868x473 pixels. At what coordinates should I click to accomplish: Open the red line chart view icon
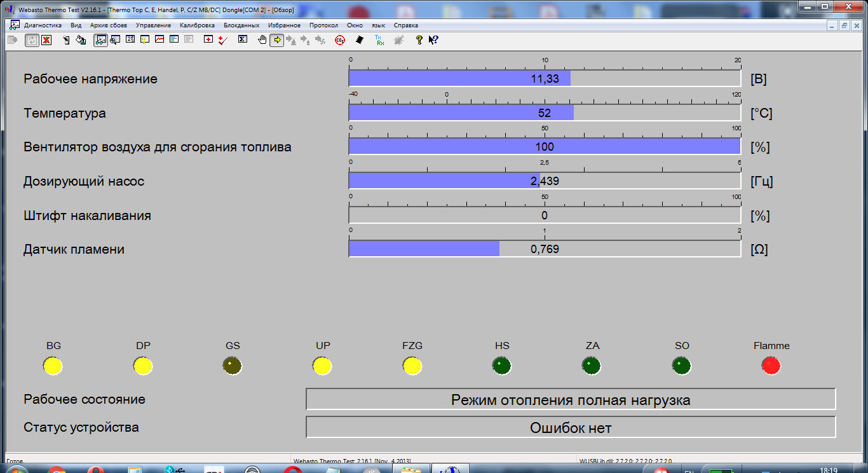tap(159, 40)
